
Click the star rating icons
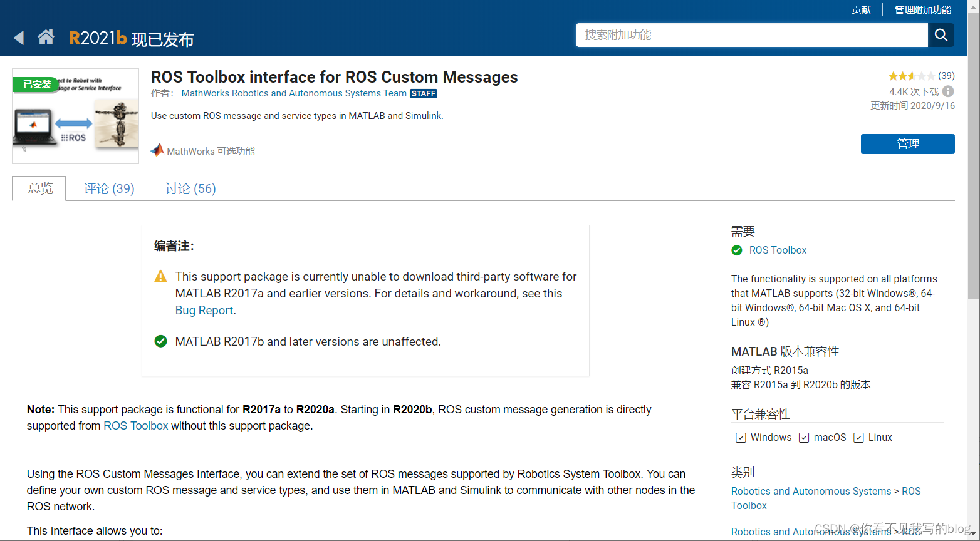coord(911,76)
